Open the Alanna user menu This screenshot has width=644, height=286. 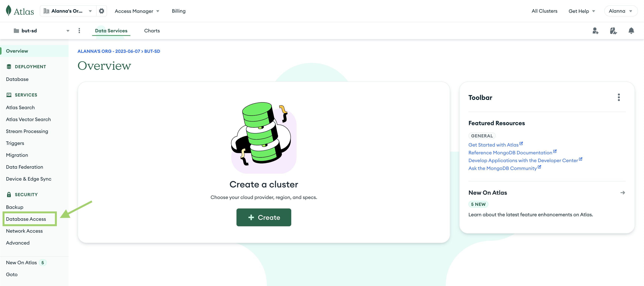(621, 11)
